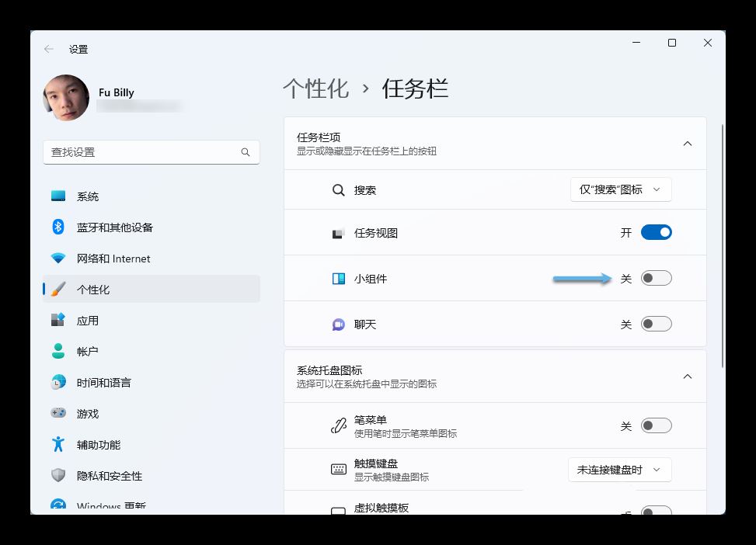756x545 pixels.
Task: Open the 触摸键盘 dropdown menu
Action: coord(619,470)
